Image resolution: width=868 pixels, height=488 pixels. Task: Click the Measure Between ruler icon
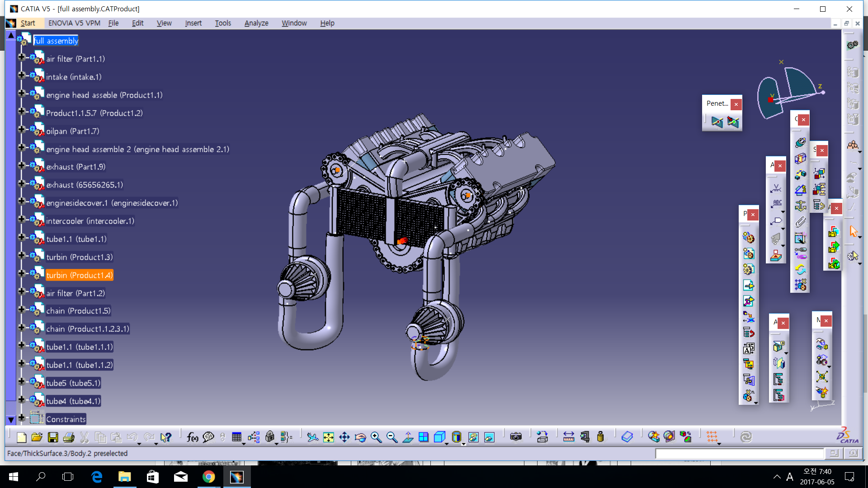pyautogui.click(x=569, y=437)
